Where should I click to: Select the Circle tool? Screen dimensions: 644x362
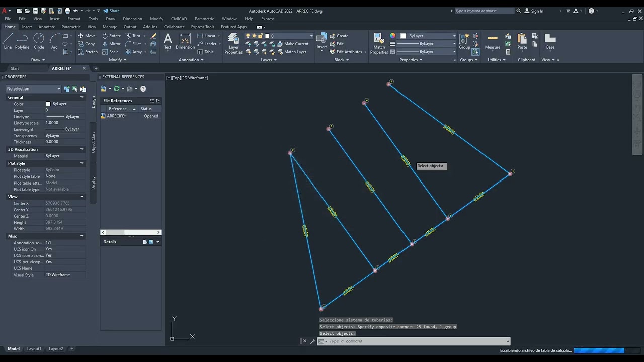click(x=39, y=41)
